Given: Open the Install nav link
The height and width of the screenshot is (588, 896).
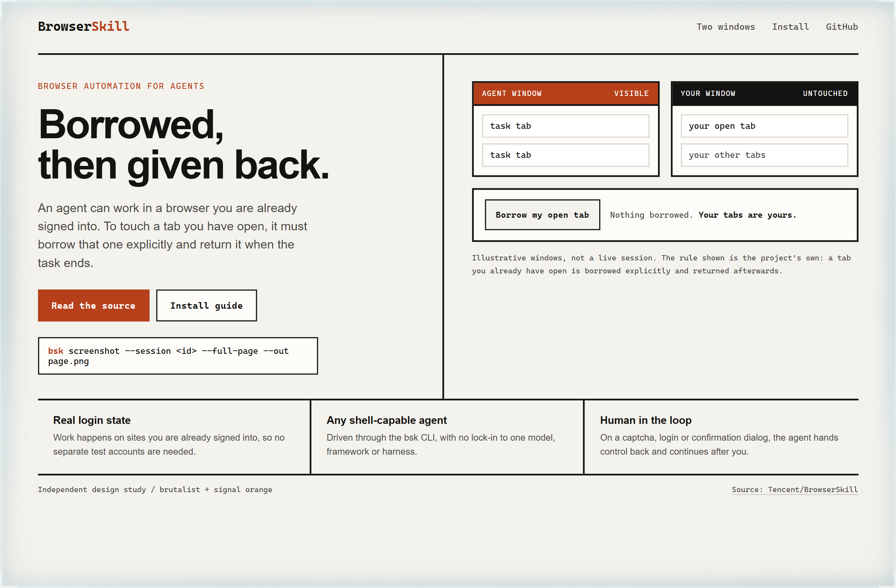Looking at the screenshot, I should point(790,27).
